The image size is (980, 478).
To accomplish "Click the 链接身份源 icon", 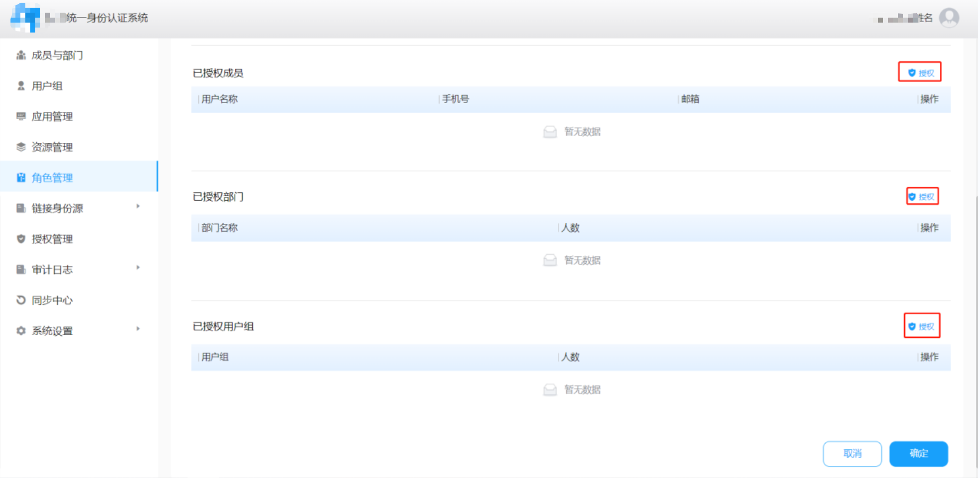I will point(21,208).
